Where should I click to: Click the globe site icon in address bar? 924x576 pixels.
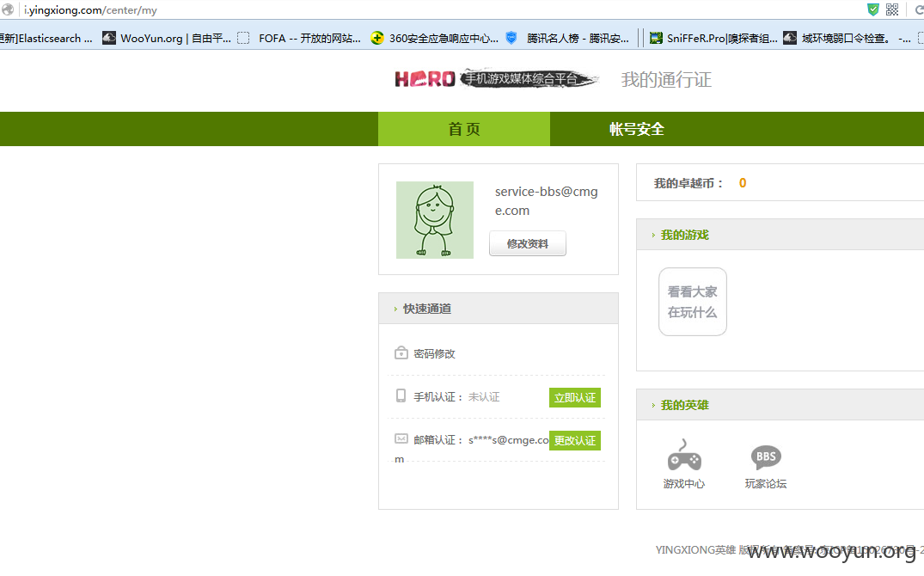pyautogui.click(x=8, y=9)
